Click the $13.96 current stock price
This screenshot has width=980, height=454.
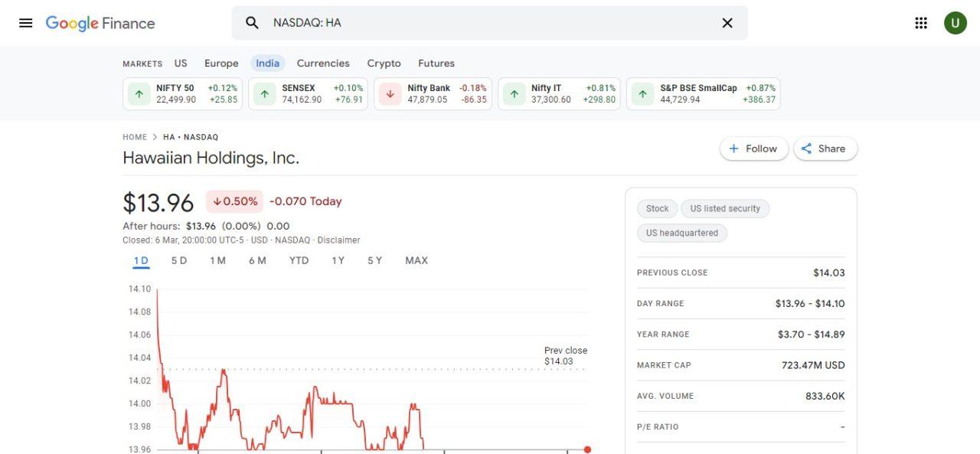pyautogui.click(x=158, y=202)
